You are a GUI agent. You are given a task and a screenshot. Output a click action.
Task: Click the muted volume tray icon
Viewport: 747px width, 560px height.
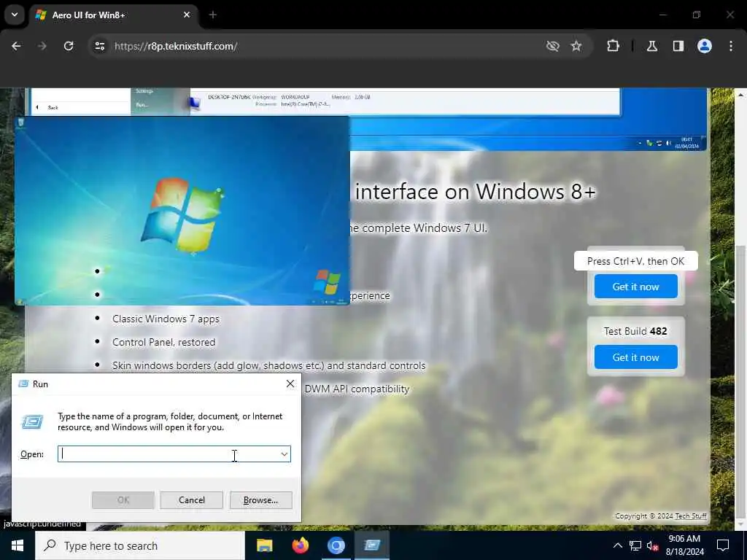652,545
